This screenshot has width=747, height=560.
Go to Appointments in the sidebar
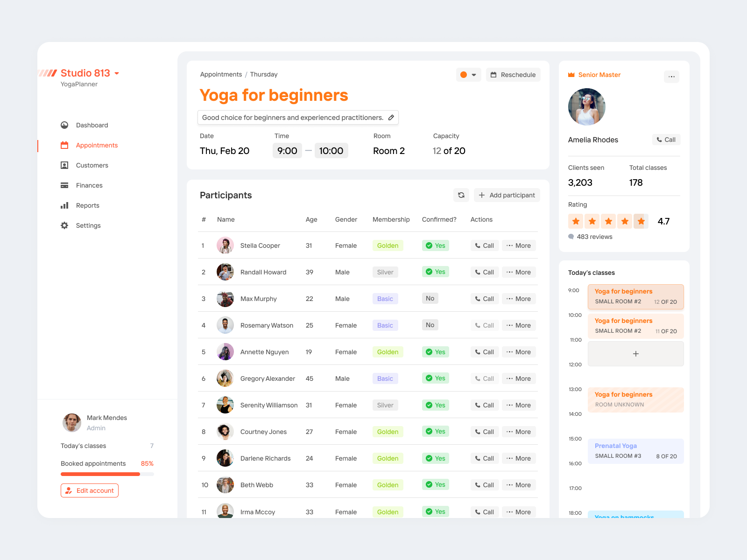(x=97, y=145)
